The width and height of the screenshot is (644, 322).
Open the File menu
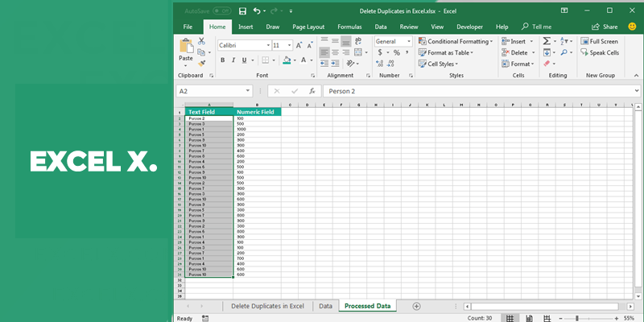(188, 27)
